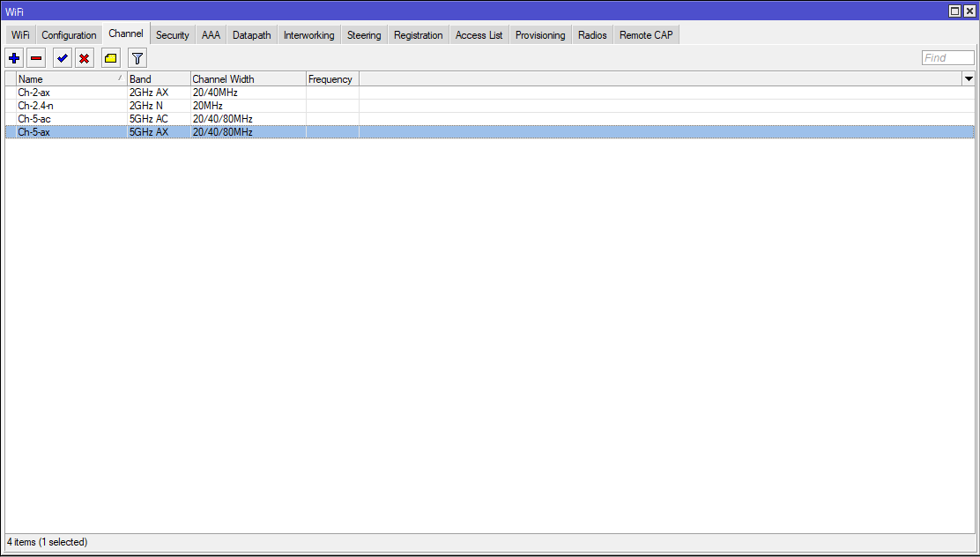This screenshot has width=980, height=557.
Task: Click the blue checkmark Enable button
Action: pos(62,59)
